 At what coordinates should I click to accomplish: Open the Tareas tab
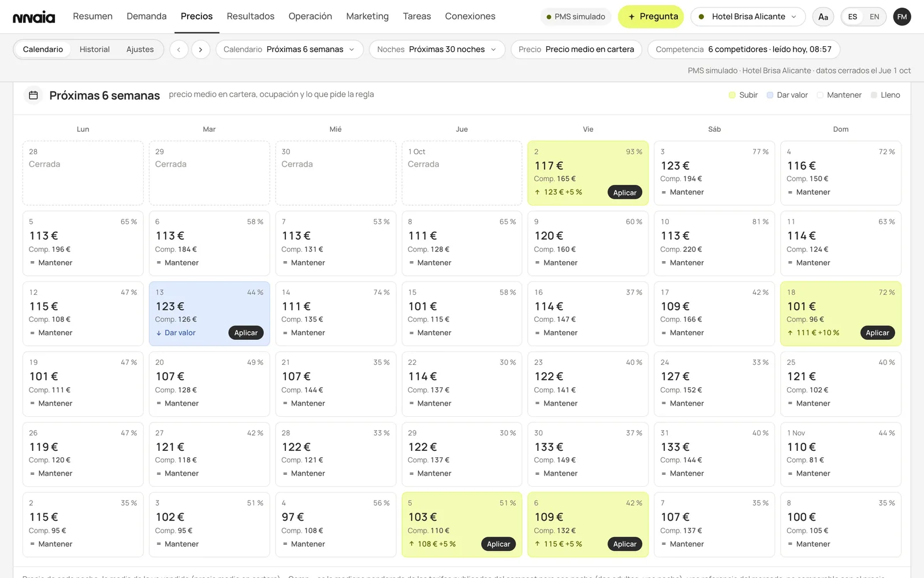pos(417,16)
